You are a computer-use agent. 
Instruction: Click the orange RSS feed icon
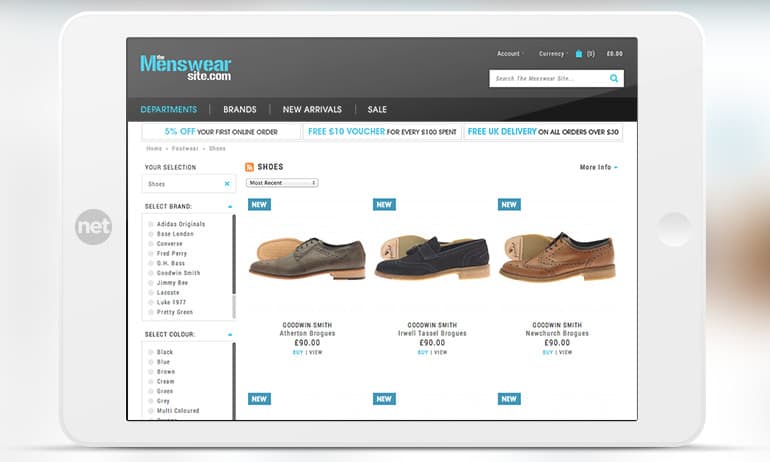(x=249, y=167)
